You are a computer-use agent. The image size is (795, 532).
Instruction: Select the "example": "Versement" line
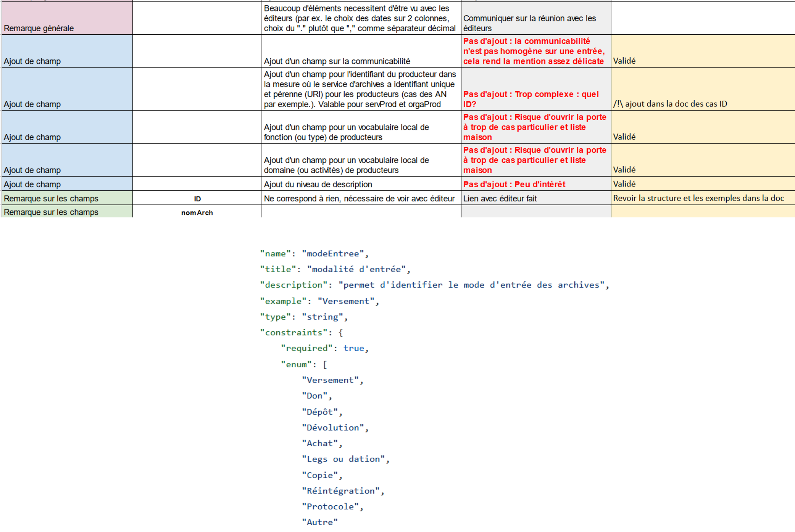coord(319,301)
